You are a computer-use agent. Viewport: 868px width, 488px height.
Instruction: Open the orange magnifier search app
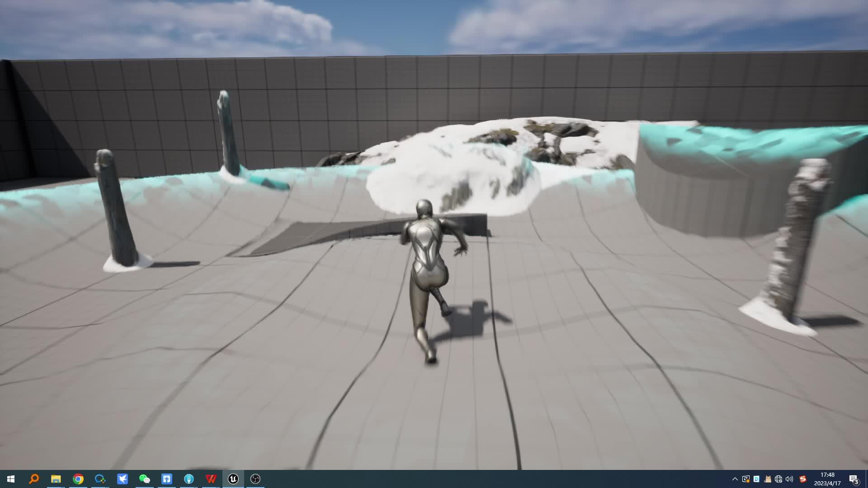pos(33,479)
